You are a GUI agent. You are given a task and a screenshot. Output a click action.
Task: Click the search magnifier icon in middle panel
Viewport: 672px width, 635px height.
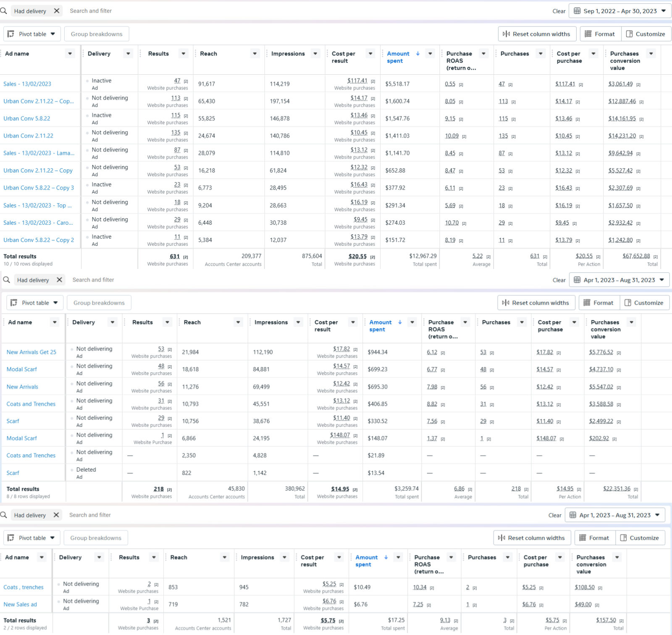(x=6, y=279)
